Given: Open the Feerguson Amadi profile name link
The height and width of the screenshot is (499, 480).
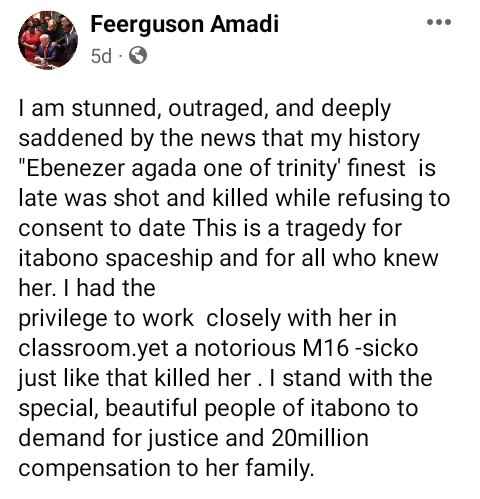Looking at the screenshot, I should tap(184, 24).
